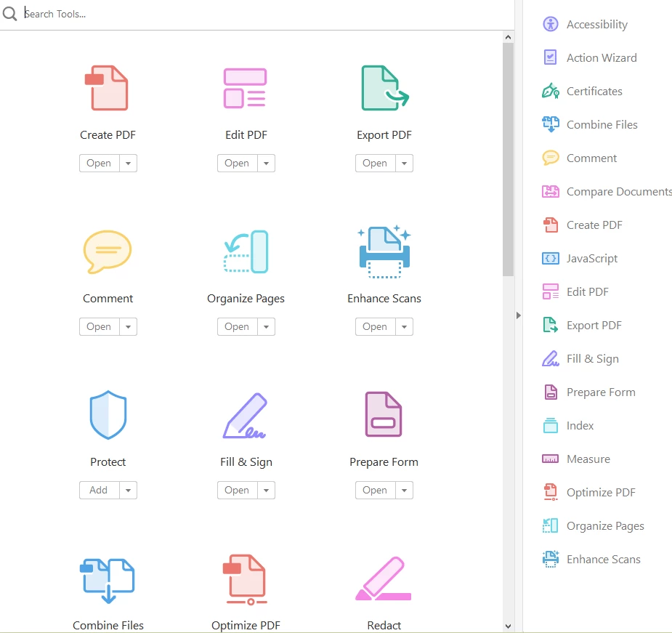
Task: Click Open button under Enhance Scans
Action: coord(375,327)
